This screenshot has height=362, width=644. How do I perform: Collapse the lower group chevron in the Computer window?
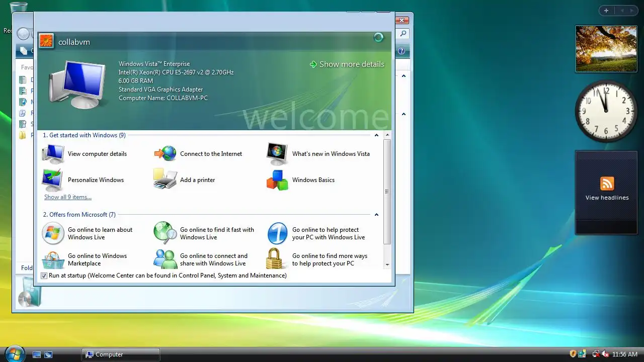(404, 114)
